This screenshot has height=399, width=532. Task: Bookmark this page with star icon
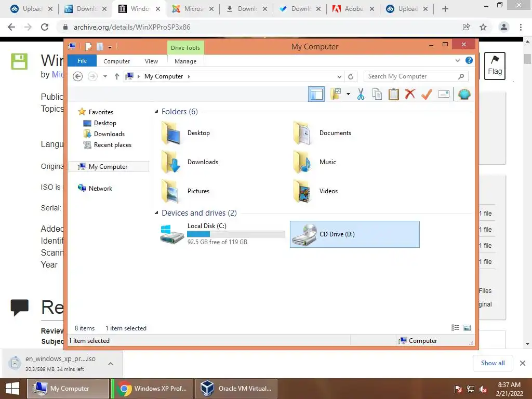[x=483, y=27]
